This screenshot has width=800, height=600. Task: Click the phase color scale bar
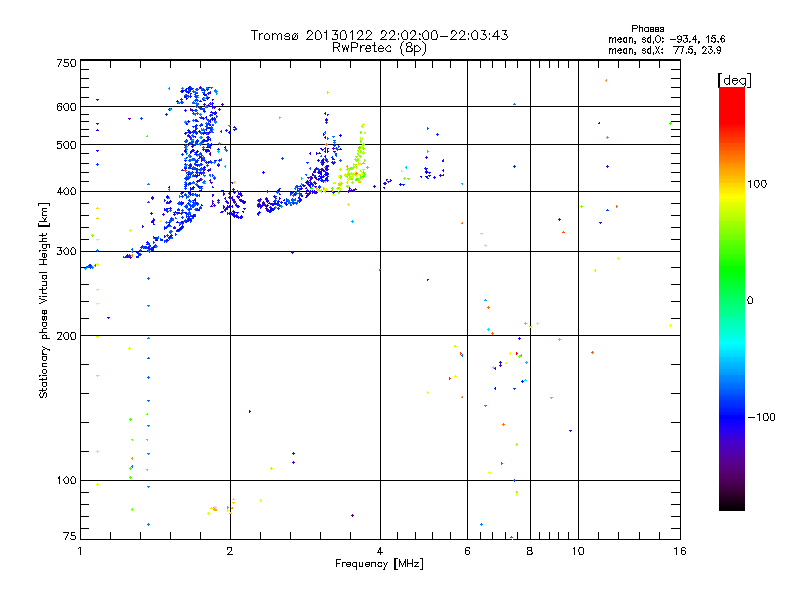click(x=732, y=298)
